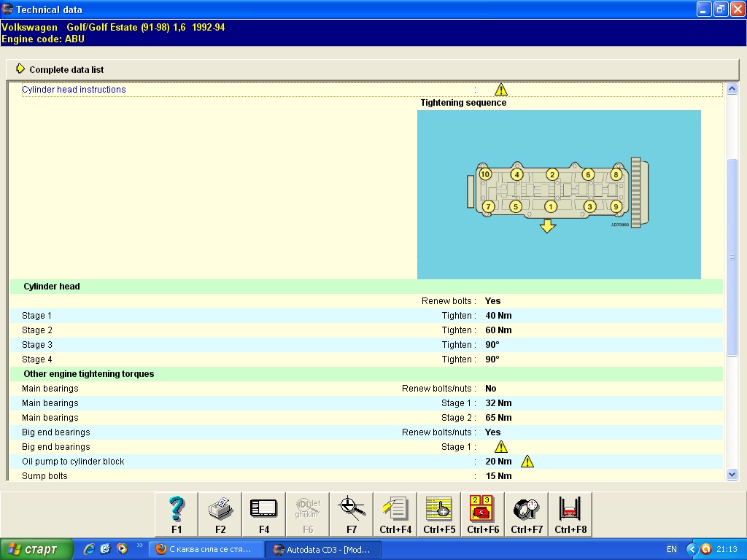
Task: Switch to the Firefox taskbar window
Action: click(x=206, y=549)
